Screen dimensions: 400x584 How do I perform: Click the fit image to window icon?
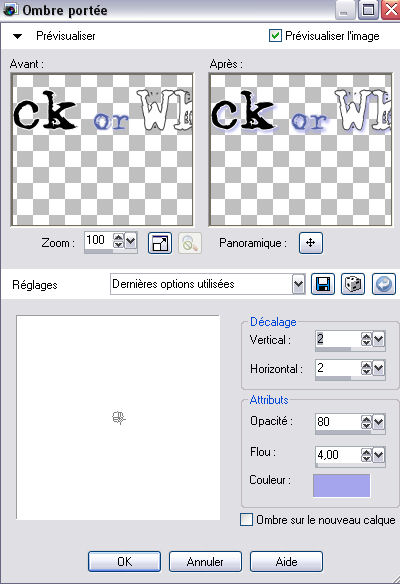160,244
